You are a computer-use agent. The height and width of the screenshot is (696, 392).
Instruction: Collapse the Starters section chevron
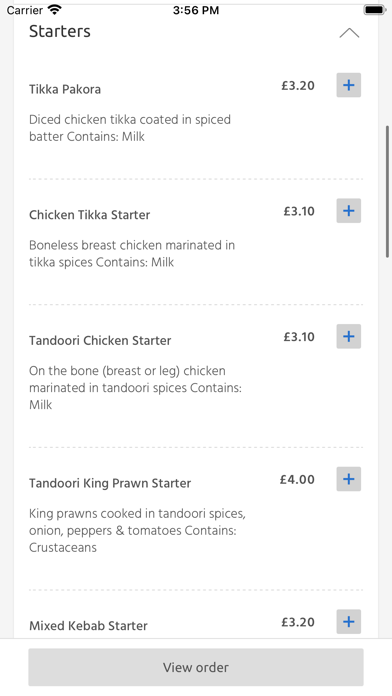pos(349,33)
